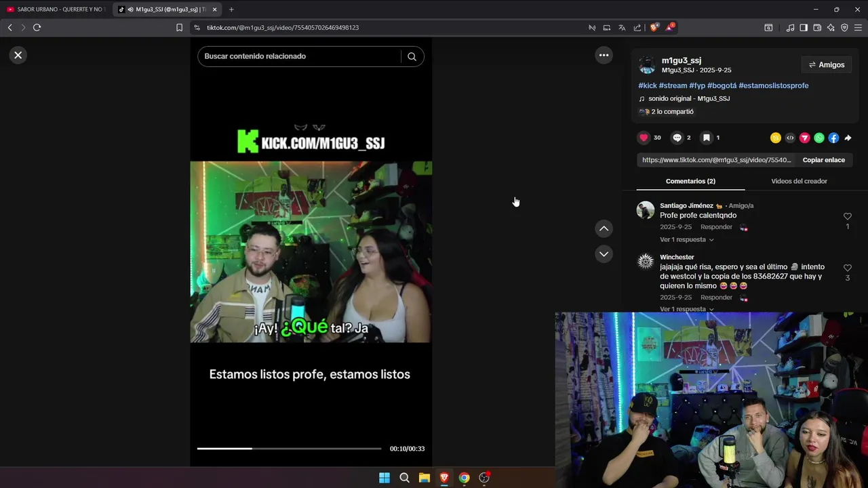Go to previous video with up arrow
The width and height of the screenshot is (868, 488).
pyautogui.click(x=604, y=228)
